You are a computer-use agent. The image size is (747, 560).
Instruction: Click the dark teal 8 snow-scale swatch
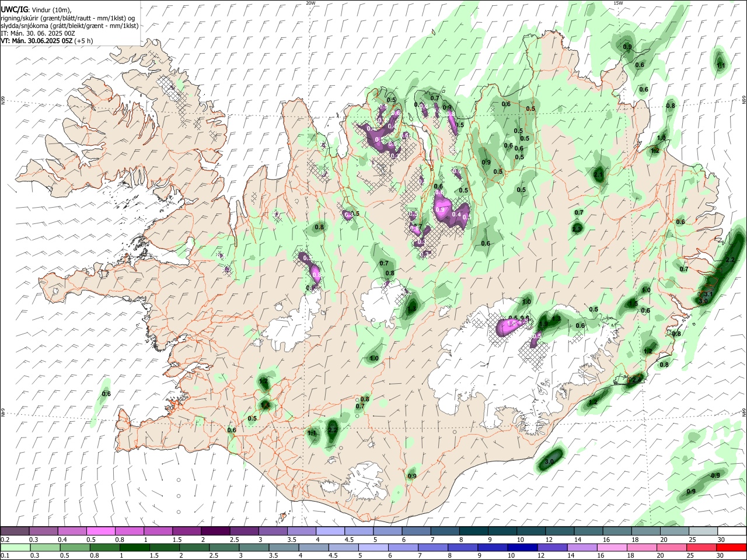(473, 531)
